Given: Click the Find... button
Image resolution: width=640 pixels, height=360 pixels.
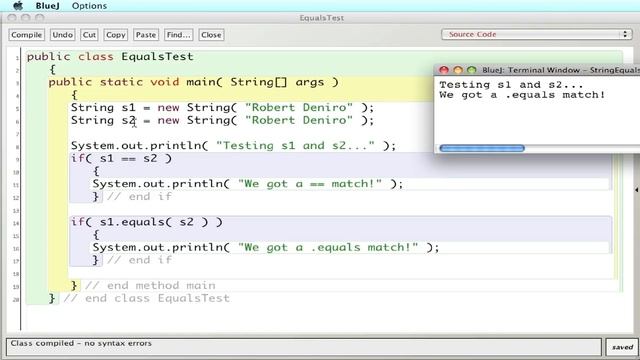Looking at the screenshot, I should pos(178,35).
